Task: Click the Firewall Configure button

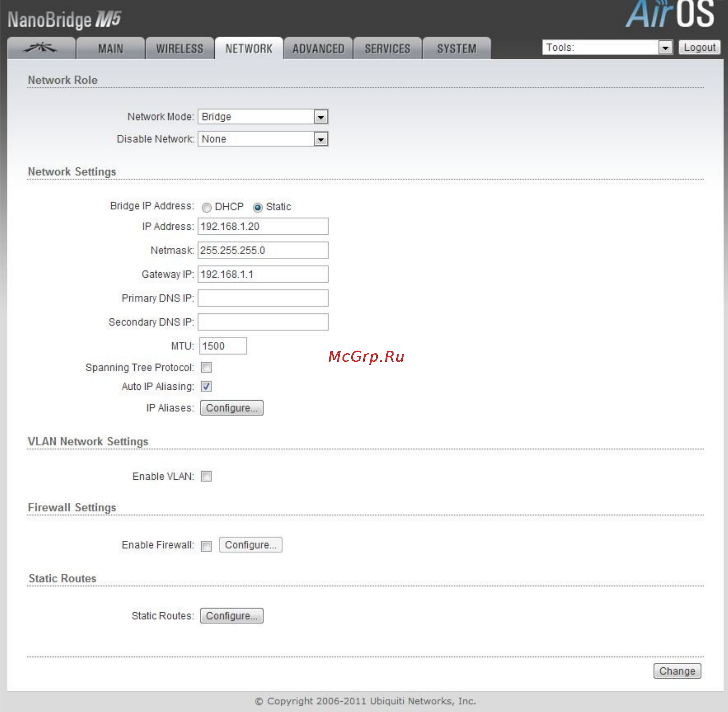Action: point(250,545)
